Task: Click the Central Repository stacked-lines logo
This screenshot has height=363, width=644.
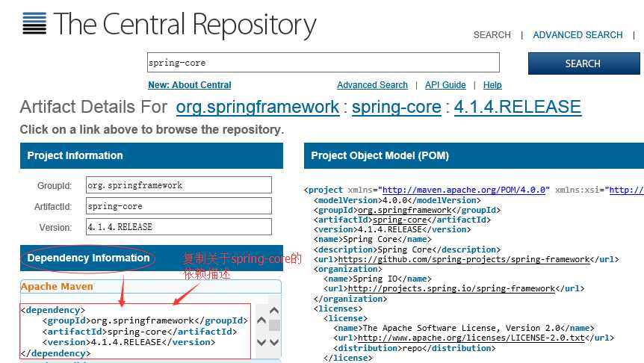Action: 34,23
